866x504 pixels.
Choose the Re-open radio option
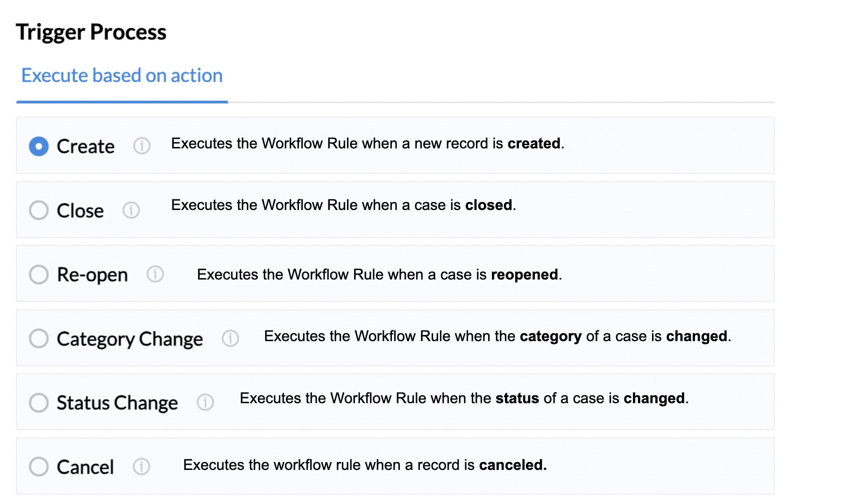(x=39, y=274)
